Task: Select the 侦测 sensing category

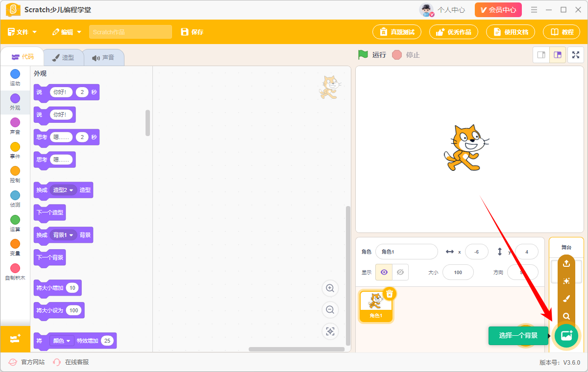Action: pos(15,199)
